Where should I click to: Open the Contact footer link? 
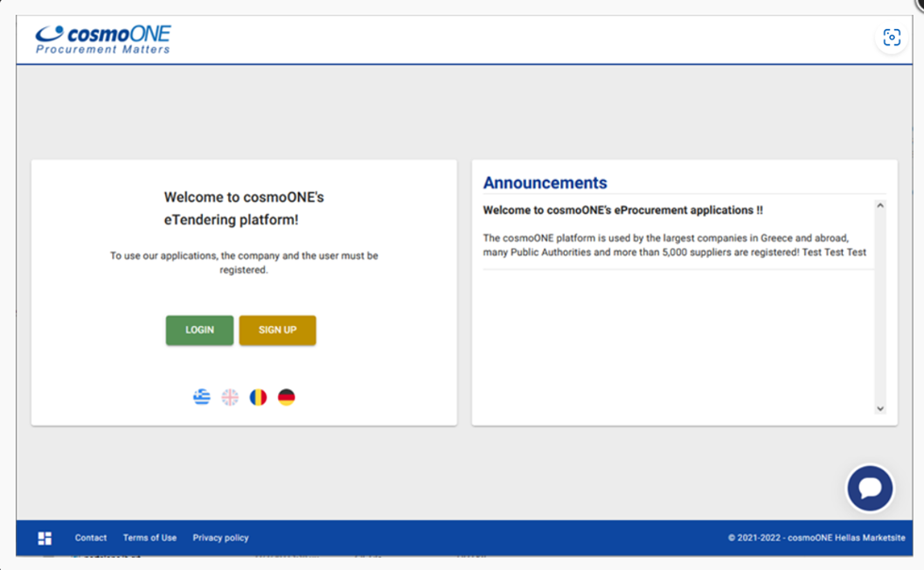coord(91,538)
